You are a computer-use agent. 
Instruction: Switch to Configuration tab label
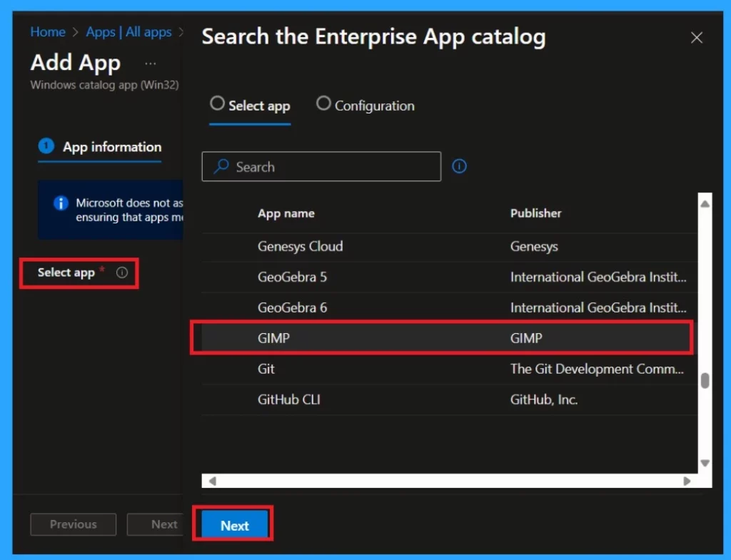coord(374,106)
